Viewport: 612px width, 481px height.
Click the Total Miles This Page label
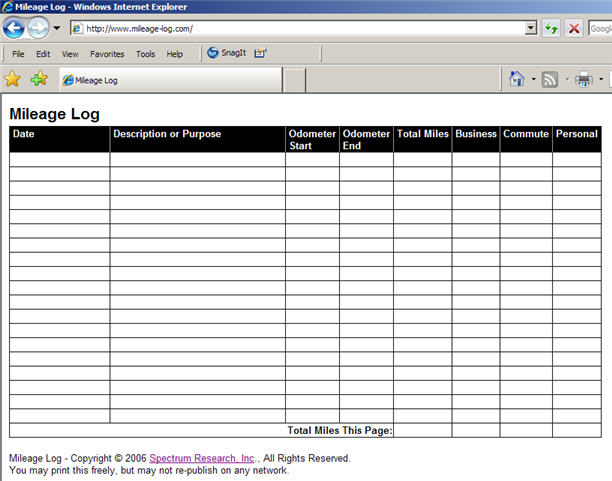[340, 430]
